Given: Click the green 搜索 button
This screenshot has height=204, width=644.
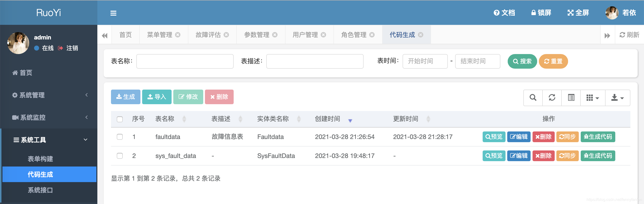Looking at the screenshot, I should pos(522,61).
